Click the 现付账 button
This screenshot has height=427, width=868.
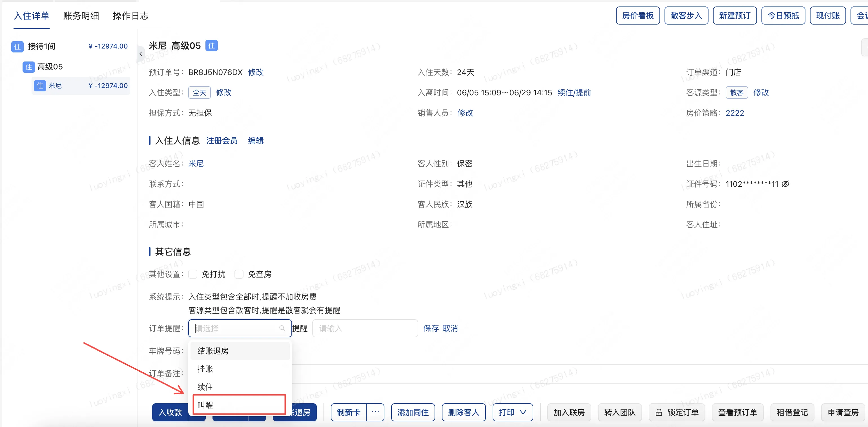pyautogui.click(x=828, y=16)
